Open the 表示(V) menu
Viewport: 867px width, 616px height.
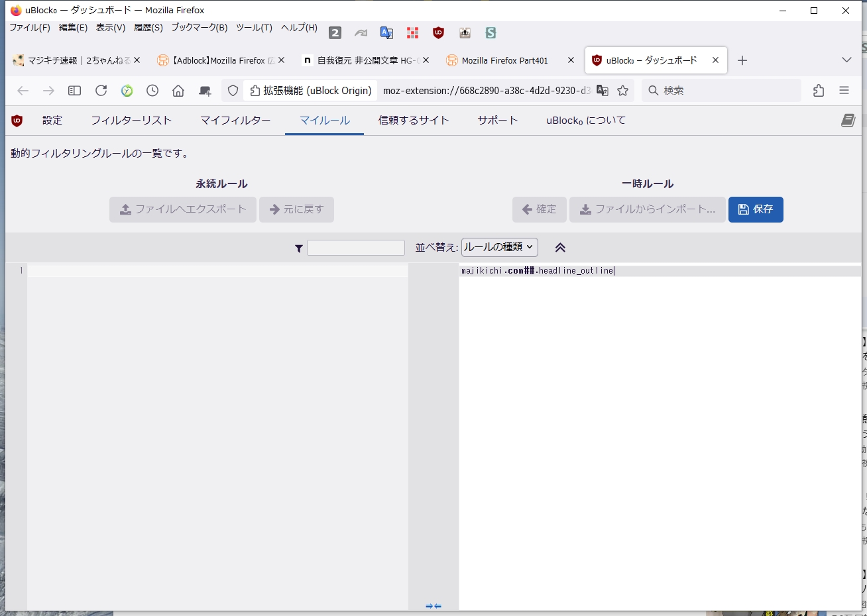[x=111, y=28]
